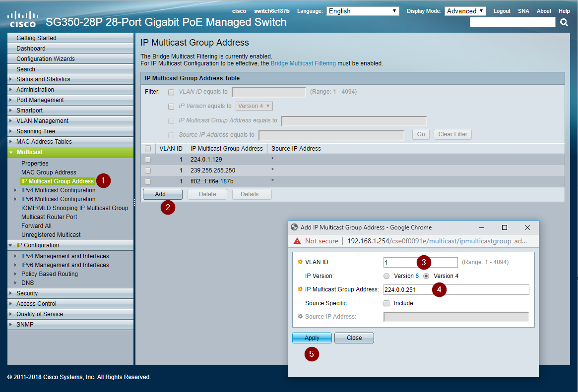578x392 pixels.
Task: Expand IPv4 Multicast Configuration submenu
Action: pos(15,190)
